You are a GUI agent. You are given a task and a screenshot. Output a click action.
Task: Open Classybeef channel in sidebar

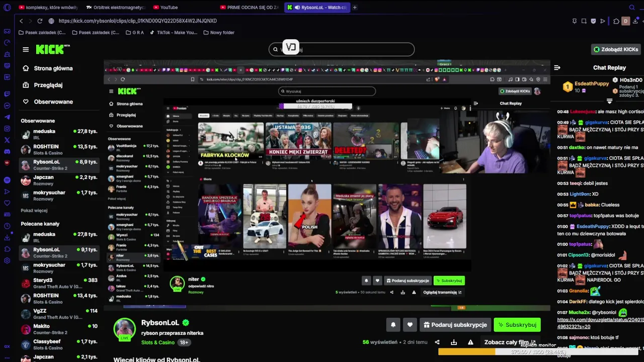(59, 344)
